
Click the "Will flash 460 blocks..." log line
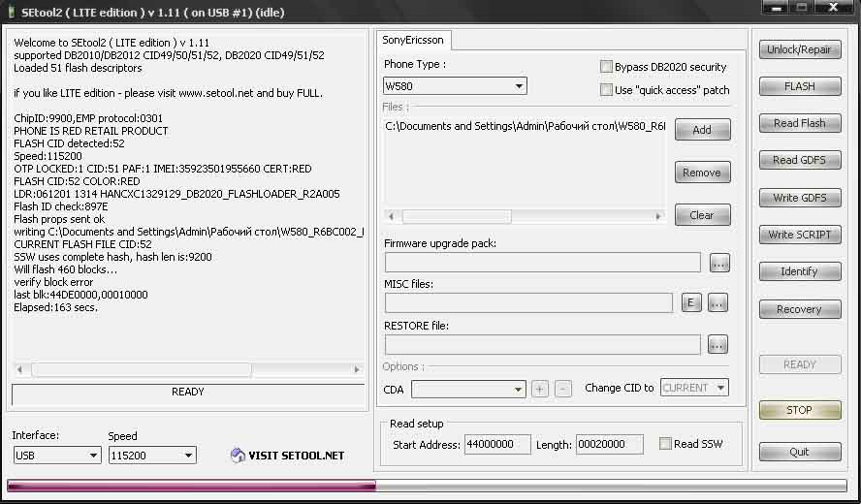point(65,269)
